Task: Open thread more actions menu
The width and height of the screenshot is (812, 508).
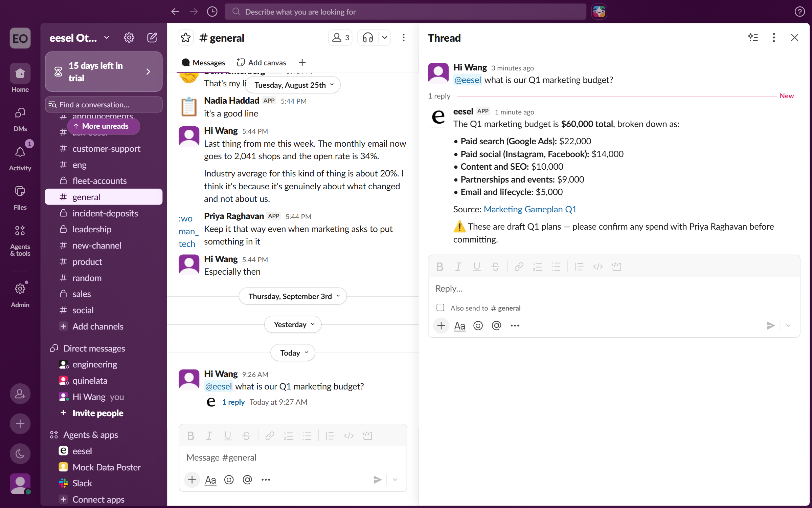Action: point(774,38)
